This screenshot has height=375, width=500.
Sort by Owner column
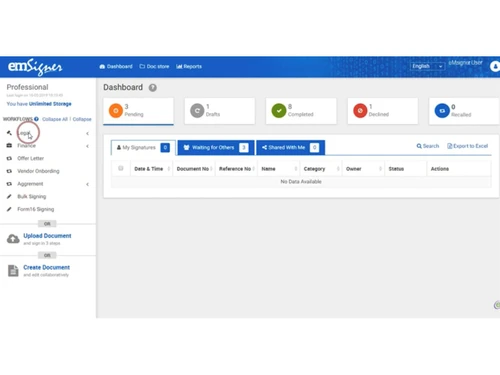pyautogui.click(x=363, y=169)
